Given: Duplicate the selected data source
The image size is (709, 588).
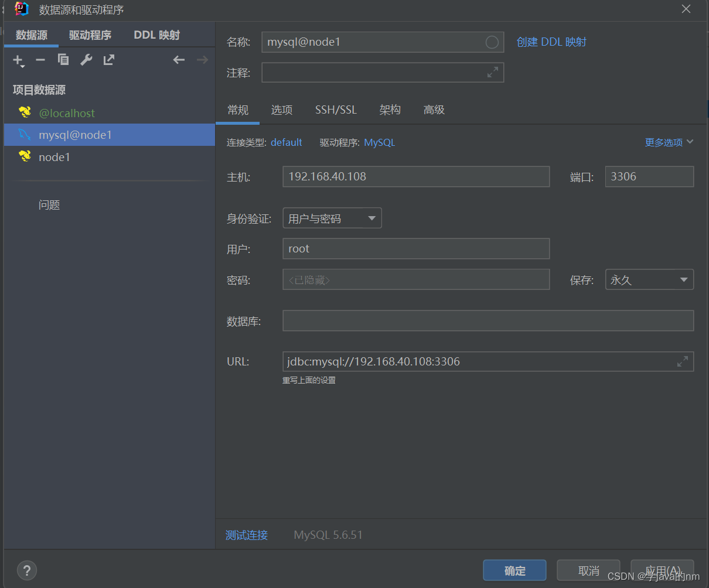Looking at the screenshot, I should pyautogui.click(x=63, y=60).
